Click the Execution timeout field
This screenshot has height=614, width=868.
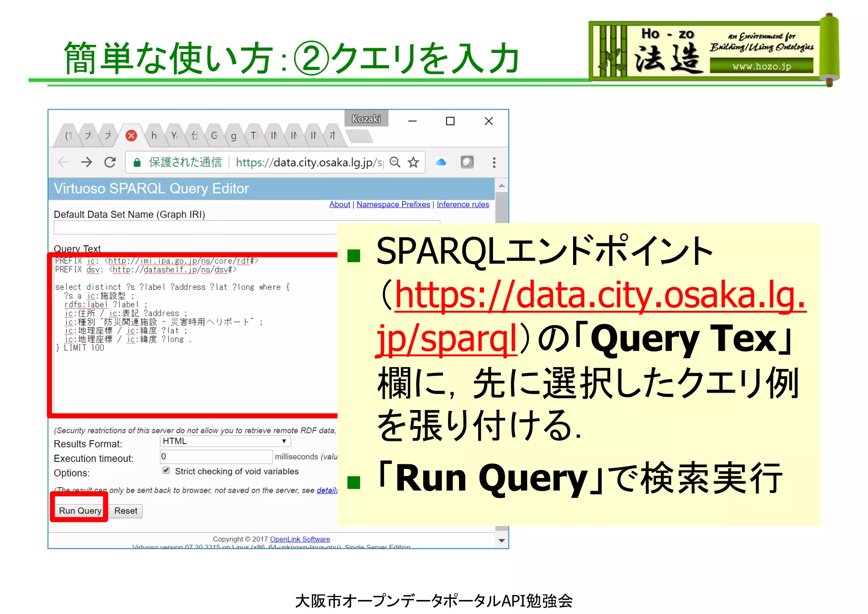(x=216, y=457)
